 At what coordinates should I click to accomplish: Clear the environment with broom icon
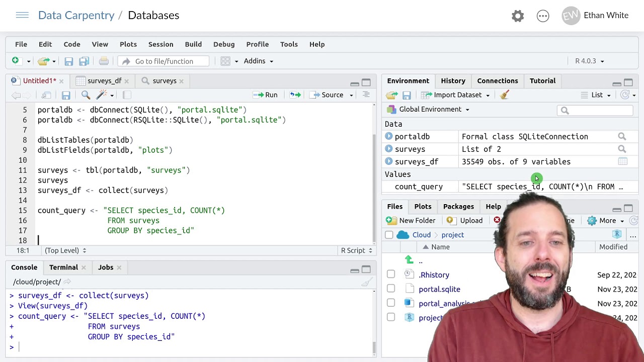click(505, 95)
